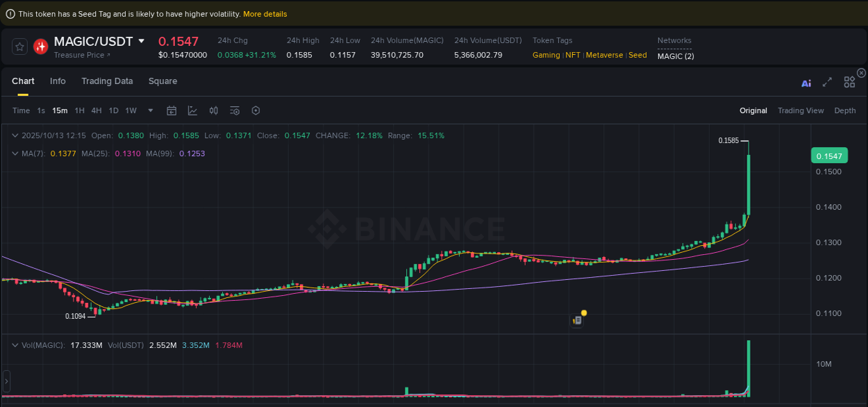Screen dimensions: 868x407
Task: Collapse the OHLC info row chevron
Action: (15, 135)
